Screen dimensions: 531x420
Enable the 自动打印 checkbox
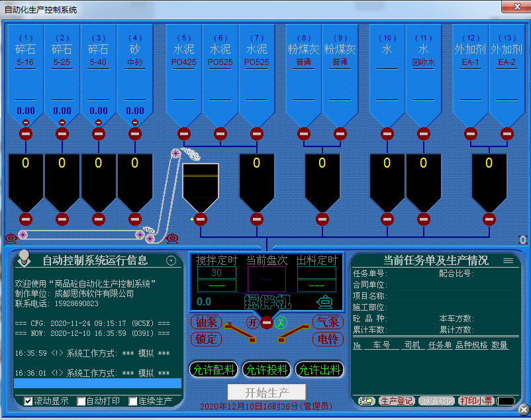coord(81,401)
